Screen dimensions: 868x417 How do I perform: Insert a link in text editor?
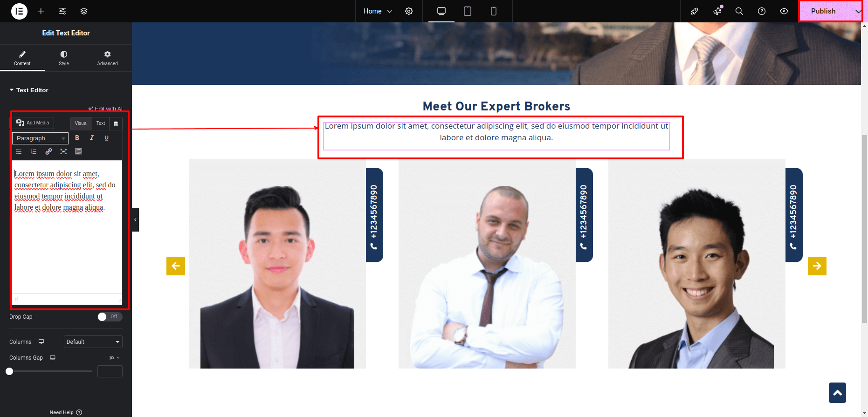pyautogui.click(x=48, y=151)
